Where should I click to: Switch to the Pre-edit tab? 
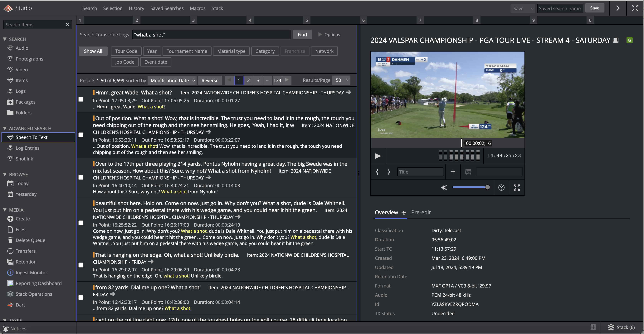[x=421, y=212]
